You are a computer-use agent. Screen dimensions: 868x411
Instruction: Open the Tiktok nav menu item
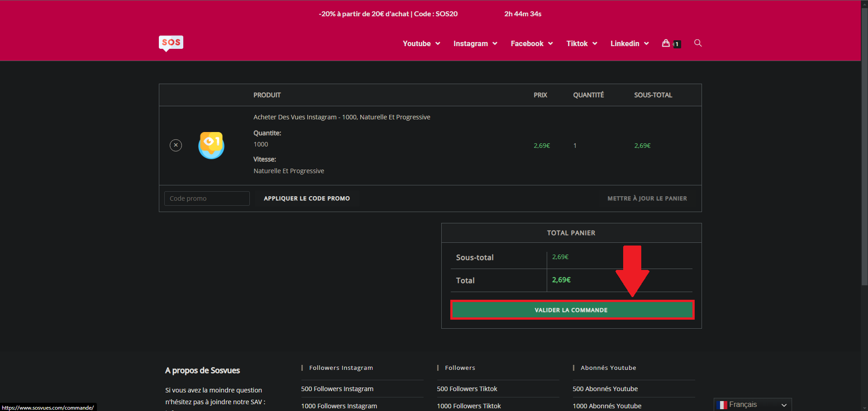(577, 43)
